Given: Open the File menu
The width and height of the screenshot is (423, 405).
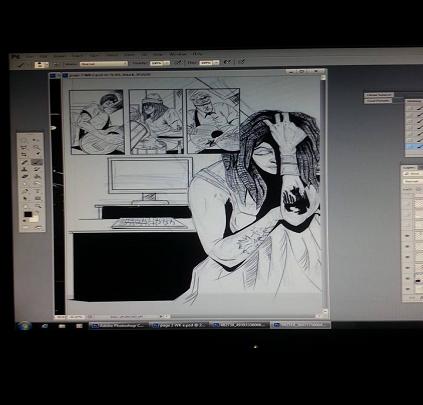Looking at the screenshot, I should (x=30, y=56).
